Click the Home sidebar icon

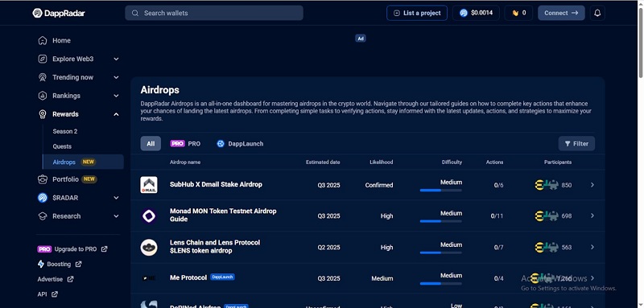tap(43, 40)
